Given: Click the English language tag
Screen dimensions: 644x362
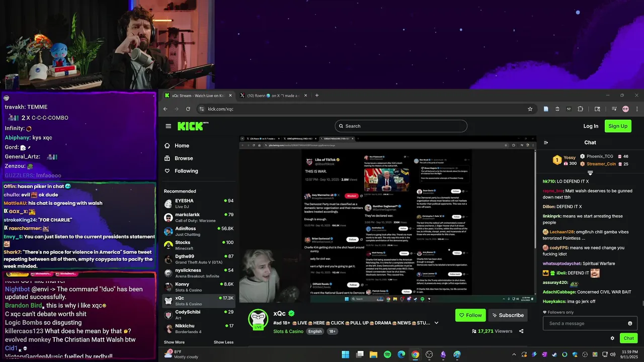Looking at the screenshot, I should coord(315,332).
